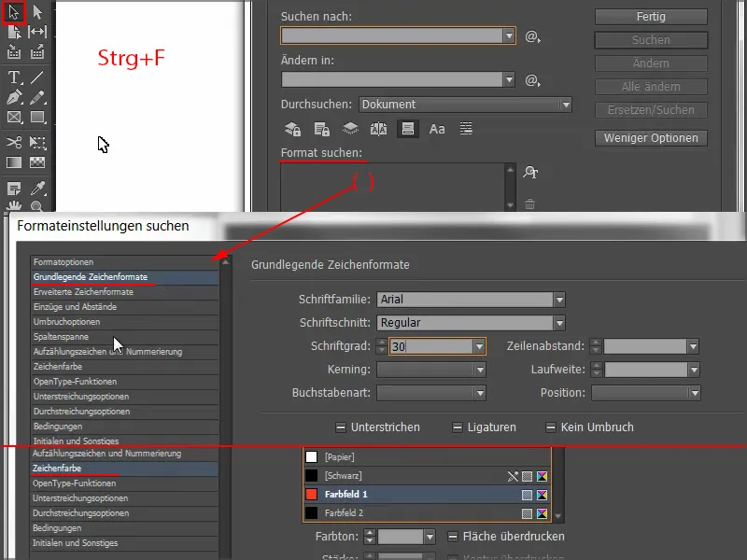Select the Direct Selection tool
Screen dimensions: 747x560
37,12
